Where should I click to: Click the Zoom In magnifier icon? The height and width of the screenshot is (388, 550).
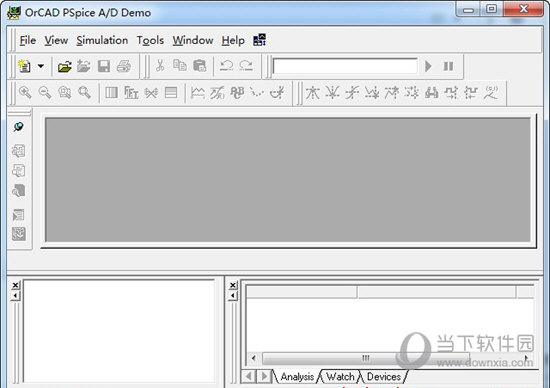coord(25,93)
